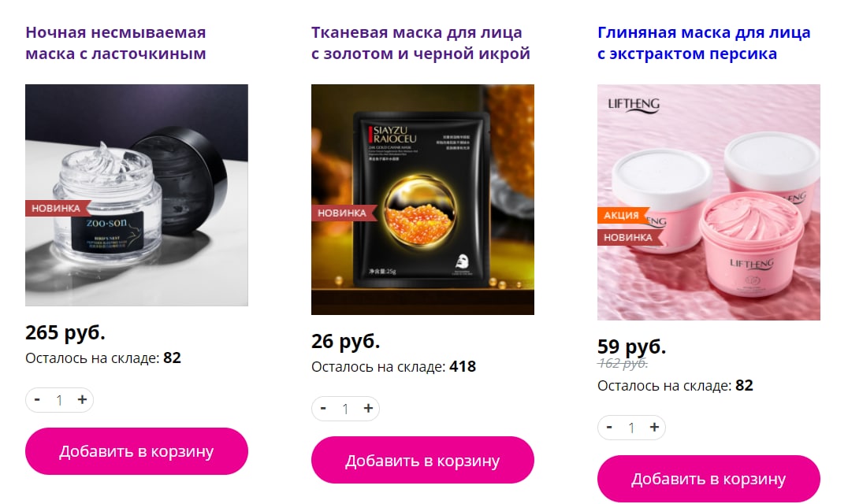Open the 'Тканевая маска для лица' title link
This screenshot has height=504, width=848.
[420, 43]
